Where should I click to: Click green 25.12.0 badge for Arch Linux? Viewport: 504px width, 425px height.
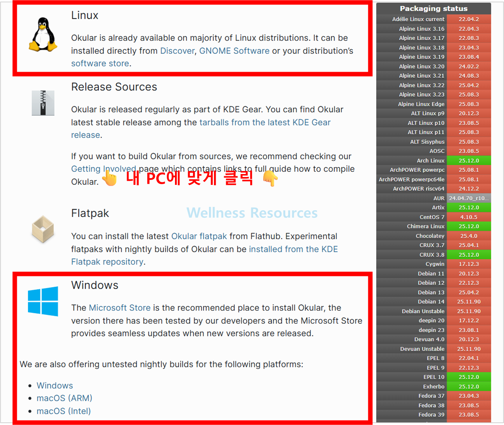(x=469, y=161)
